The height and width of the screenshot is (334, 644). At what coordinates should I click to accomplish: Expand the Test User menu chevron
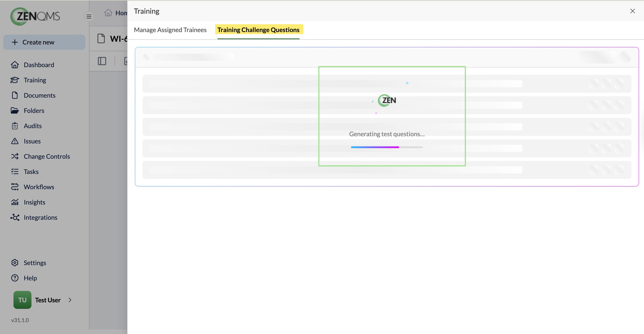tap(70, 300)
